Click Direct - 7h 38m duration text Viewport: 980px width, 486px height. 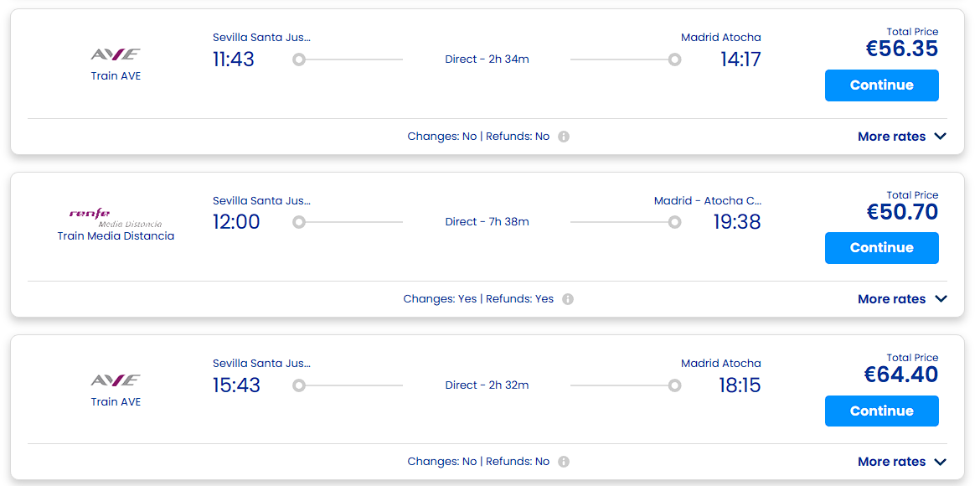tap(487, 222)
